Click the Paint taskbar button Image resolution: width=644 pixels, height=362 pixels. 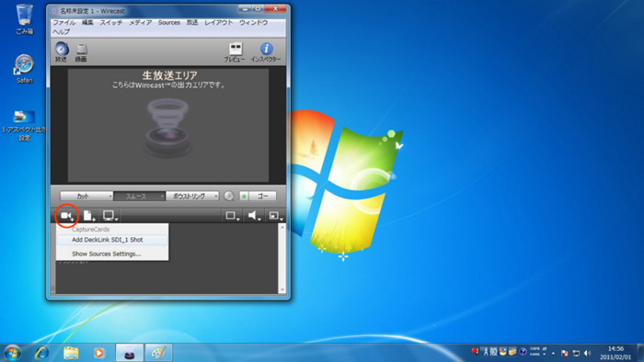click(158, 353)
